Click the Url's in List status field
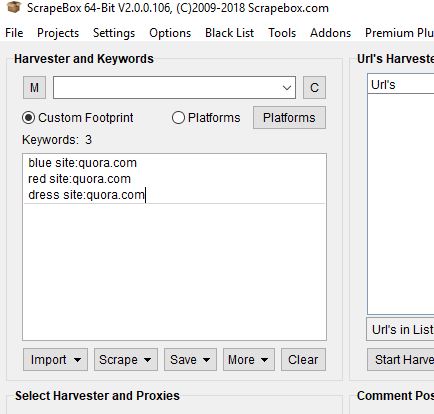The width and height of the screenshot is (434, 414). (400, 329)
